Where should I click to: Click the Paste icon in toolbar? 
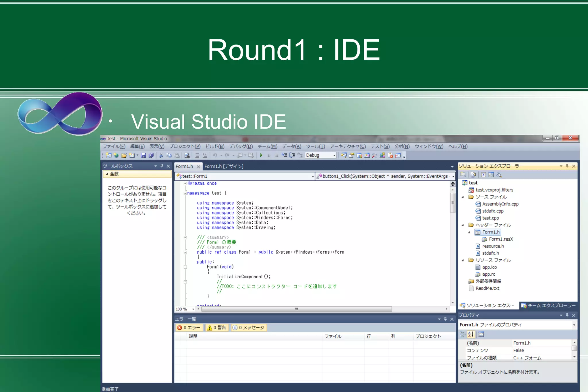click(x=177, y=155)
